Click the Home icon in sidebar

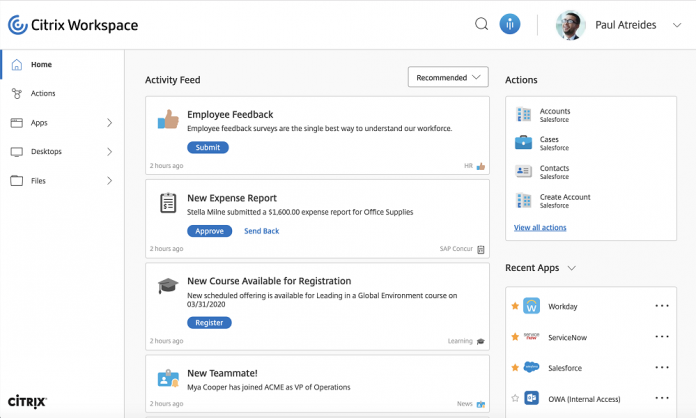click(x=17, y=64)
